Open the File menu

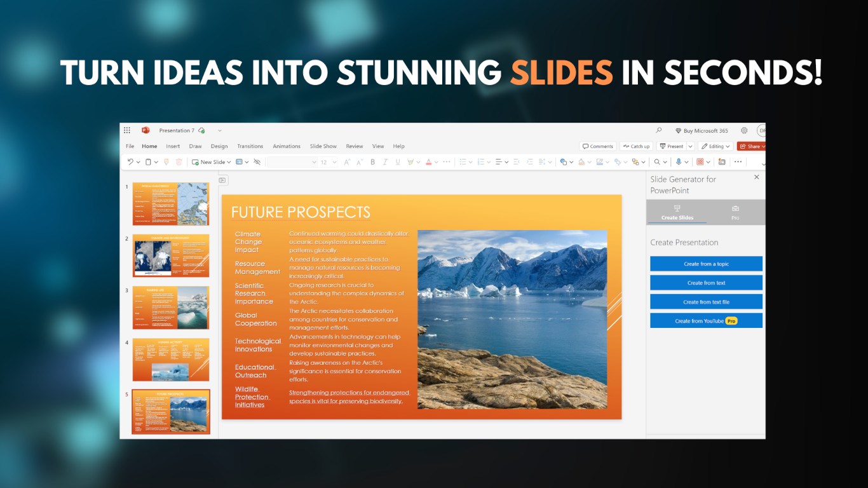pyautogui.click(x=130, y=146)
